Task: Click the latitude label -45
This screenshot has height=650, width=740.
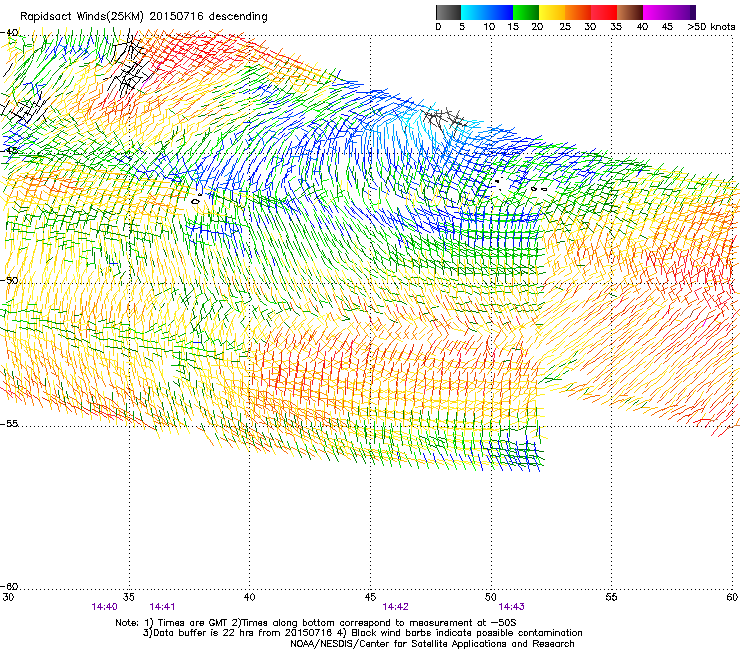Action: pos(9,151)
